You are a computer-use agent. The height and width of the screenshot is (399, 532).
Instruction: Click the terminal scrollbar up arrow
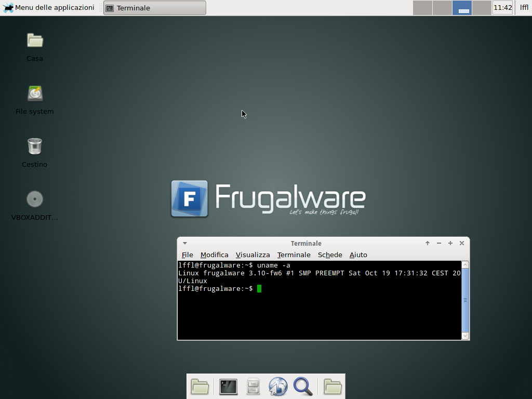(x=465, y=264)
